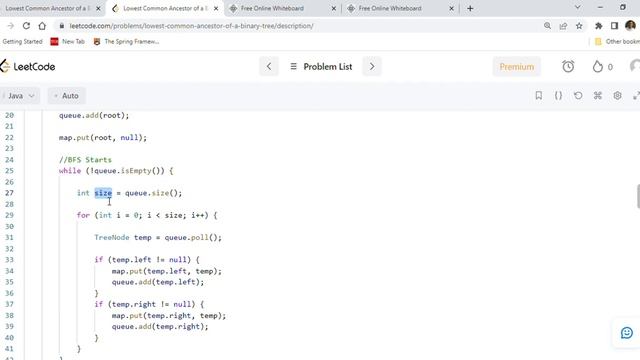Open the New Tab bookmark

(x=68, y=42)
